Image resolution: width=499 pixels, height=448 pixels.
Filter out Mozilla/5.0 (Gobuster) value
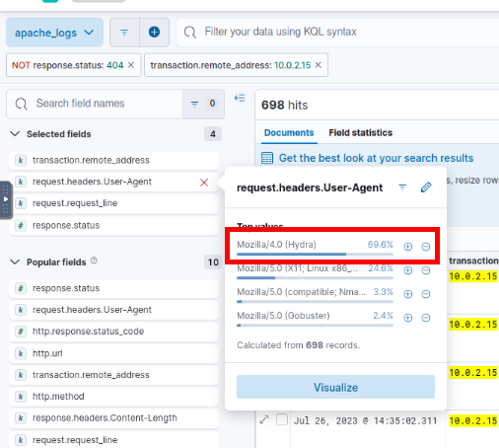tap(426, 318)
